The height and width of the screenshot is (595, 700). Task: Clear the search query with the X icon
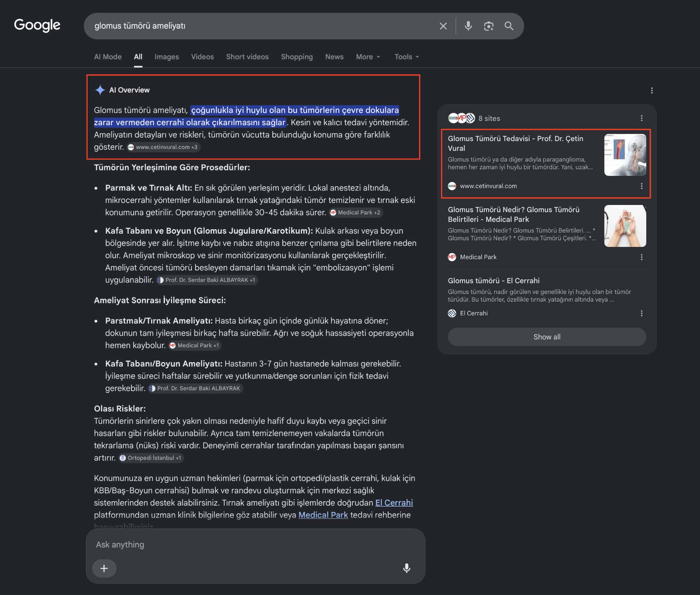443,26
